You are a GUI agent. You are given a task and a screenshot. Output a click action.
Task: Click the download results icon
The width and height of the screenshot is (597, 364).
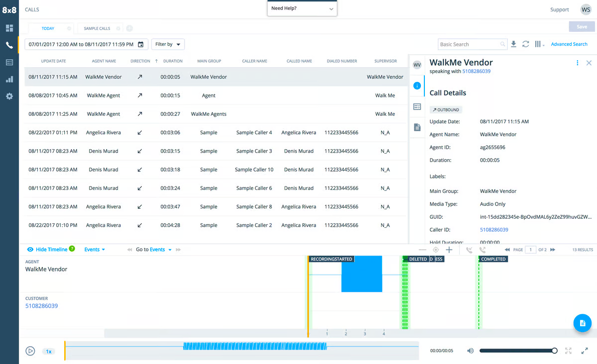[513, 44]
